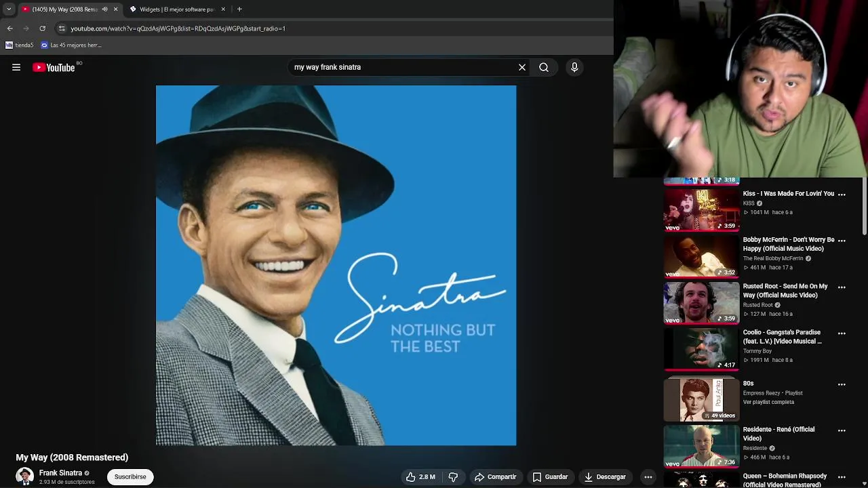Open the Bobby McFerrin Don't Worry Be Happy thumbnail
This screenshot has width=868, height=488.
pyautogui.click(x=701, y=256)
